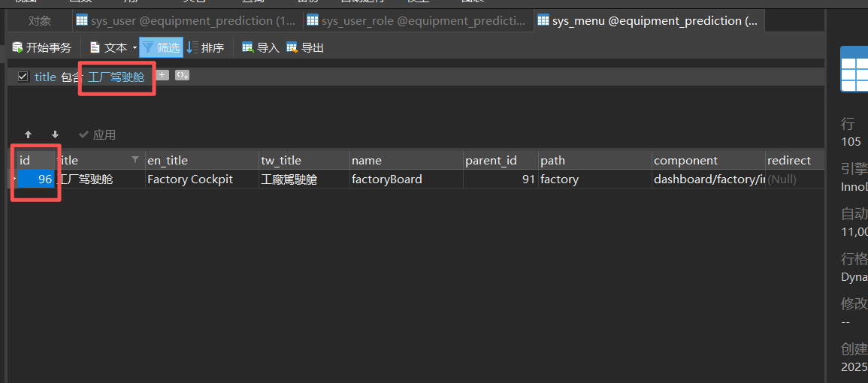Click the component column header

pos(708,161)
